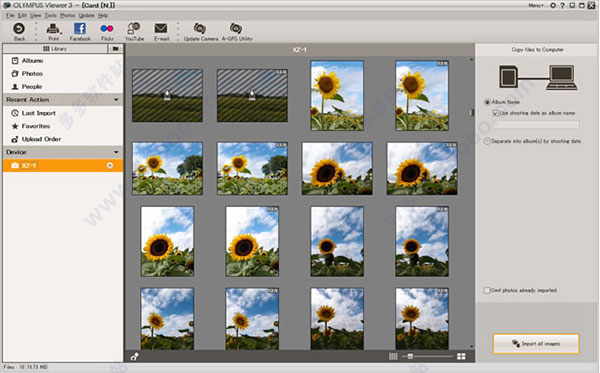
Task: Select the first striped landscape thumbnail
Action: [168, 96]
